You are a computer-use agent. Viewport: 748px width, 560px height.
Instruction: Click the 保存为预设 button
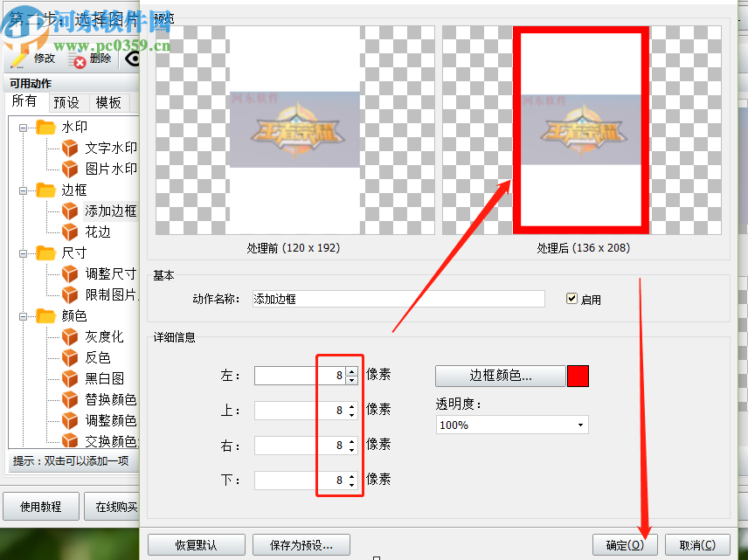(x=301, y=545)
